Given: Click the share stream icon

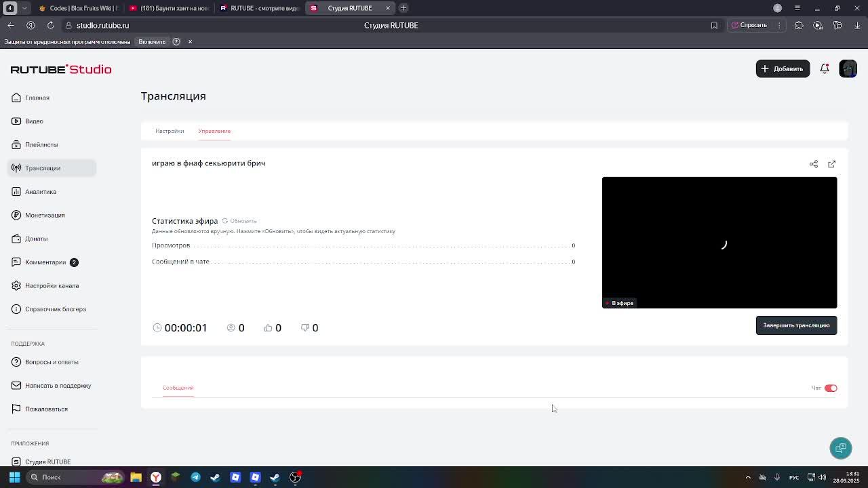Looking at the screenshot, I should (814, 164).
